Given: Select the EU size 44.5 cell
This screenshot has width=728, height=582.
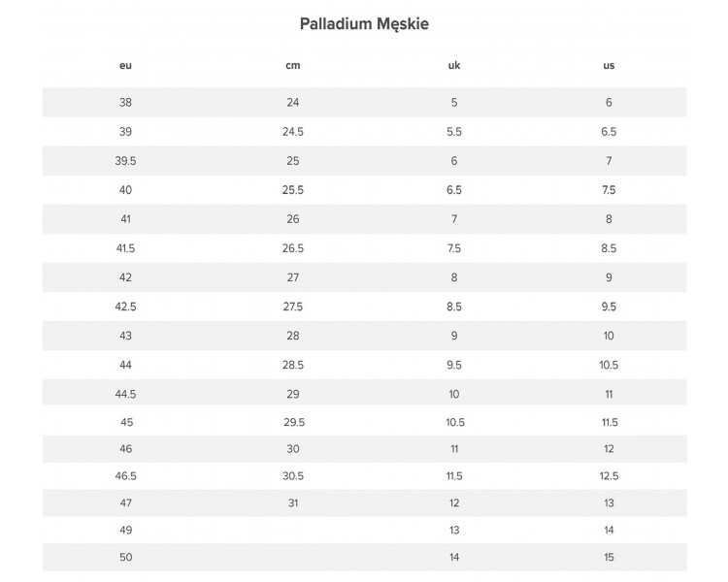Looking at the screenshot, I should (x=125, y=394).
